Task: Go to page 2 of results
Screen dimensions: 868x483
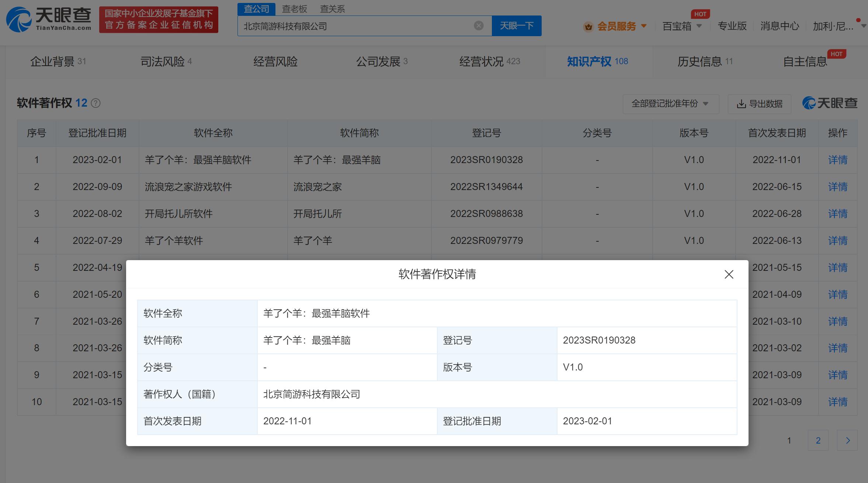Action: pyautogui.click(x=818, y=440)
